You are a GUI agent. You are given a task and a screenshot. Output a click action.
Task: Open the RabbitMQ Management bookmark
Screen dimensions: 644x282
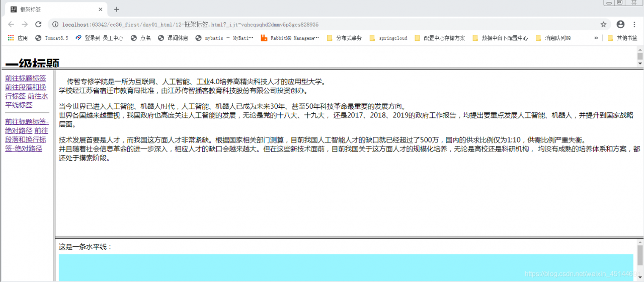pos(290,38)
